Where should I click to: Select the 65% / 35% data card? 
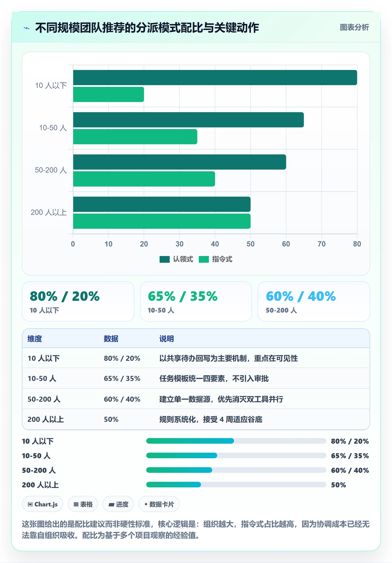[x=196, y=301]
